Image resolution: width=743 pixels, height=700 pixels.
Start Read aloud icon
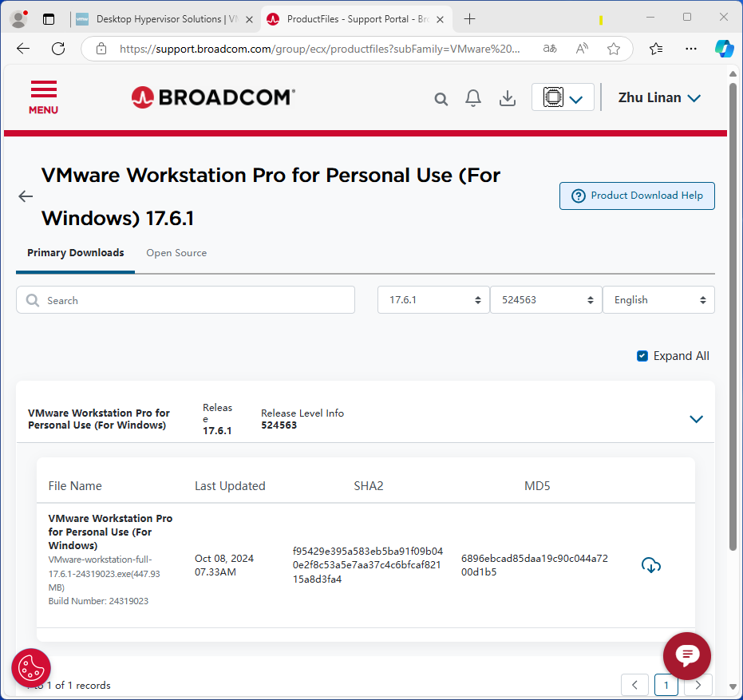tap(582, 49)
